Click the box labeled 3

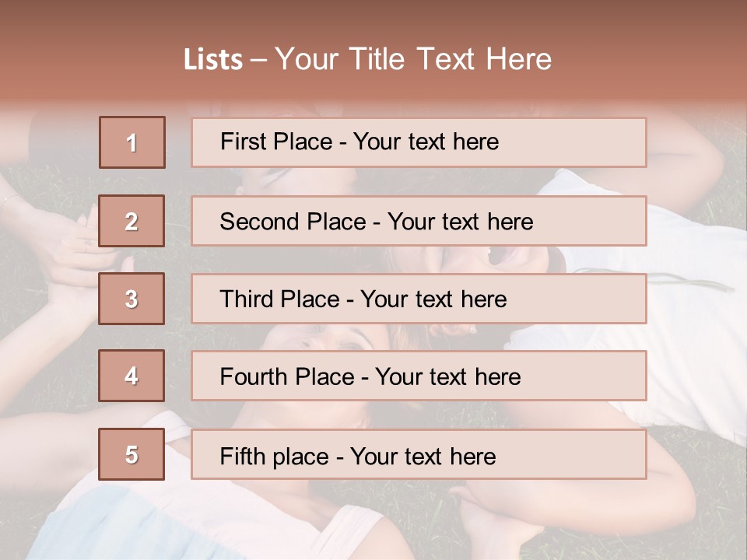[132, 299]
